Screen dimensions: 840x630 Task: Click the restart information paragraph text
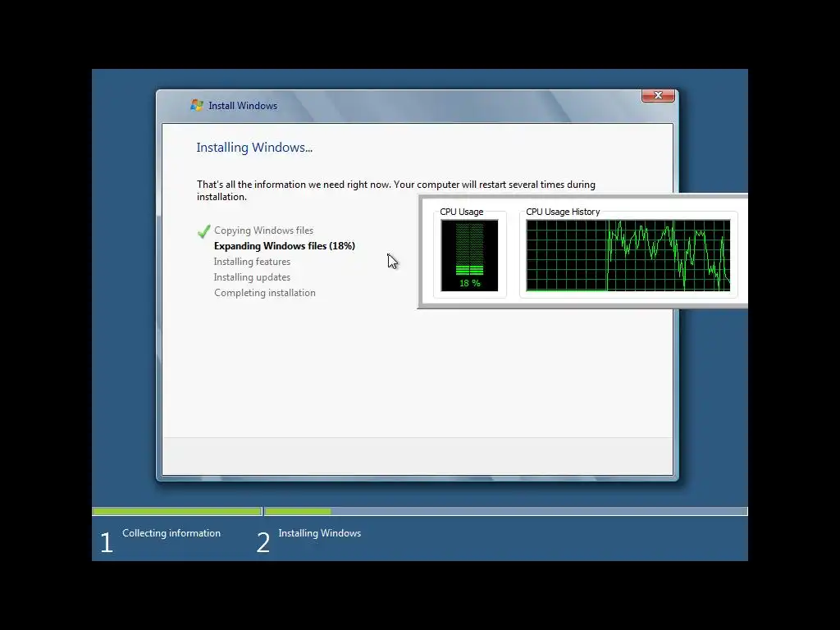pyautogui.click(x=396, y=190)
